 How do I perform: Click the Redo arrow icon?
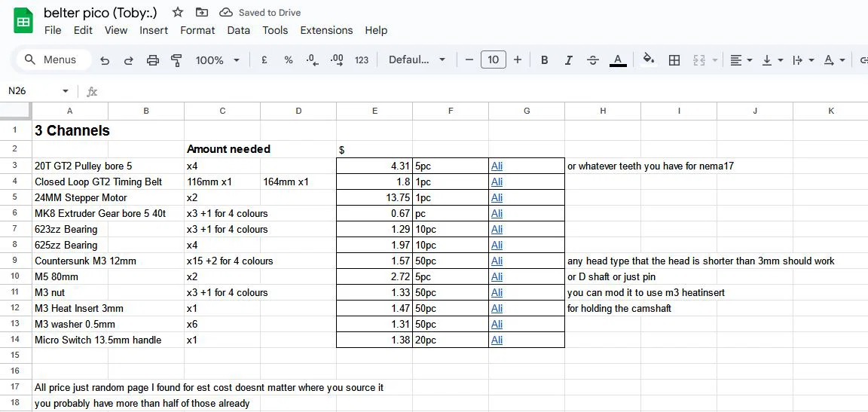128,60
